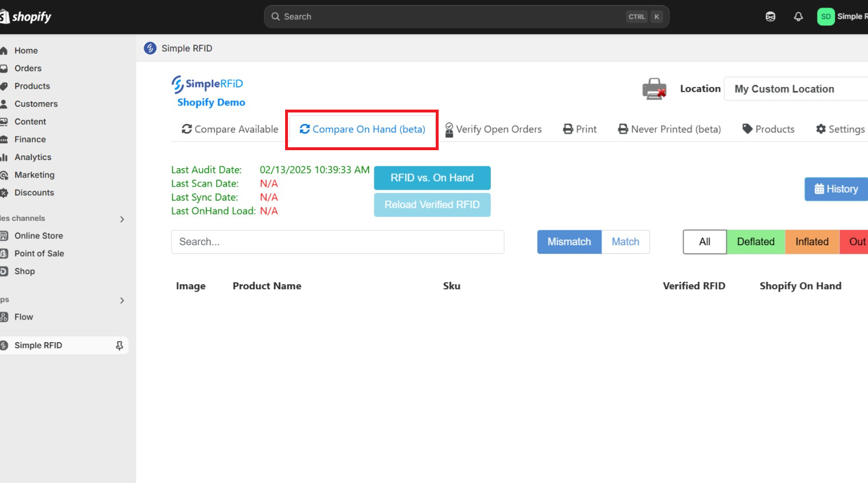The image size is (868, 483).
Task: Open the Verify Open Orders tab
Action: pyautogui.click(x=493, y=129)
